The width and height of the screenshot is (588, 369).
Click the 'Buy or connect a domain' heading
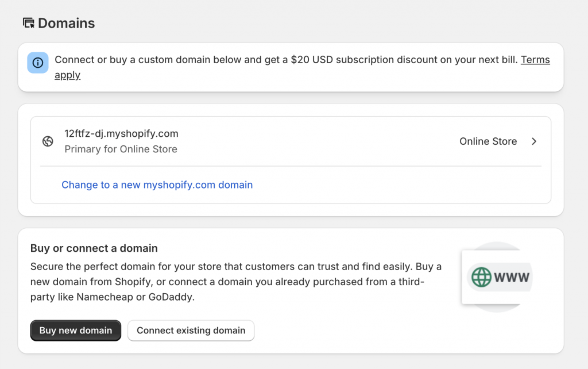point(94,248)
